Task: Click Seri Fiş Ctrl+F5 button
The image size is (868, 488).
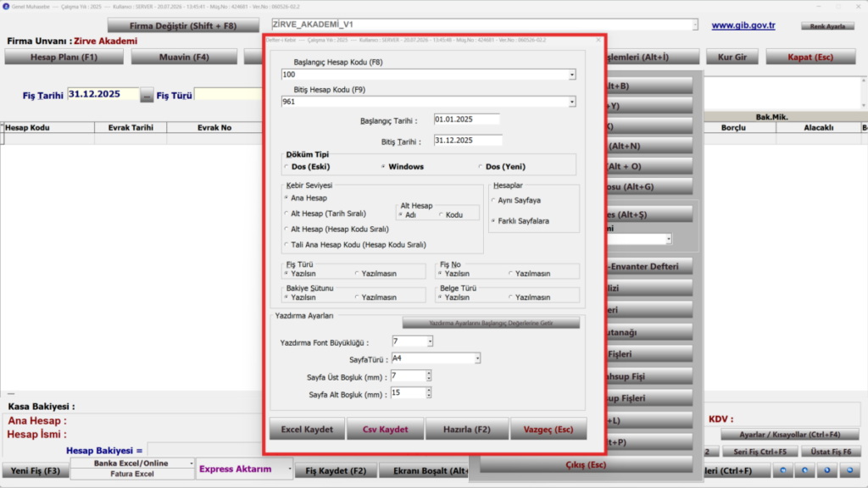Action: pos(760,452)
